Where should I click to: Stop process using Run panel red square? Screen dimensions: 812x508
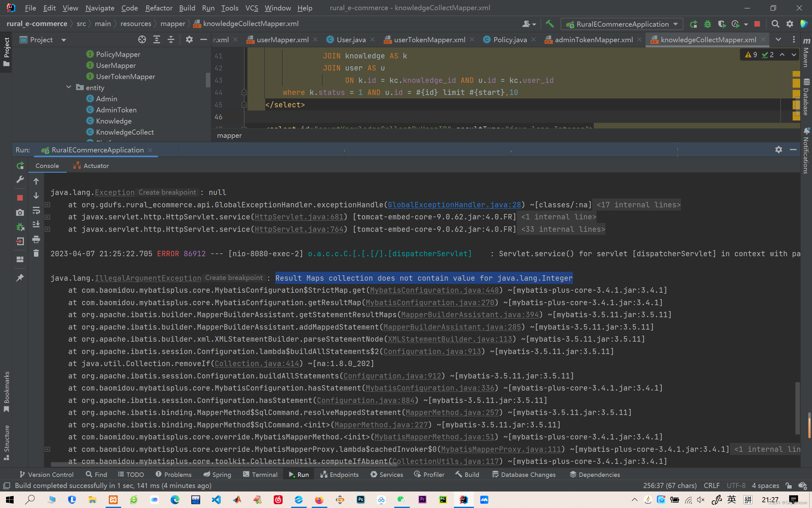20,198
